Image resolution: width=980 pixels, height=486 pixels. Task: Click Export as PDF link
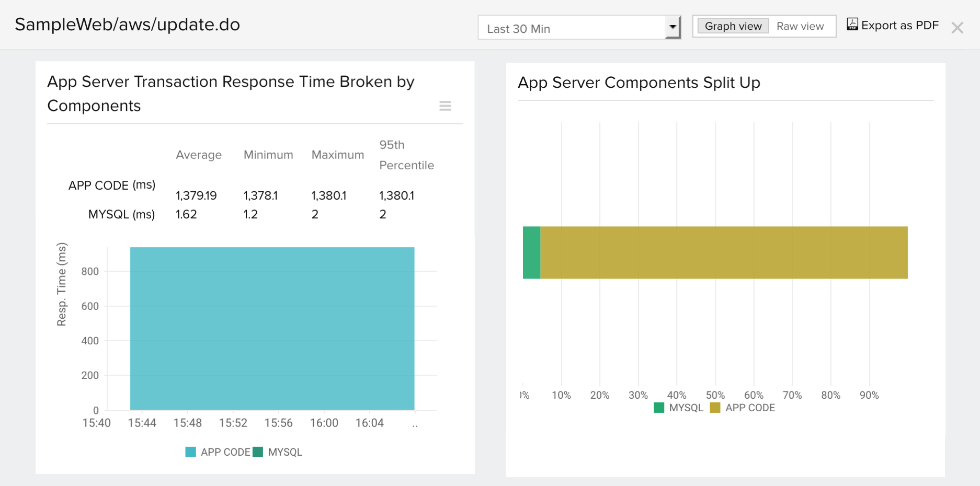coord(899,26)
